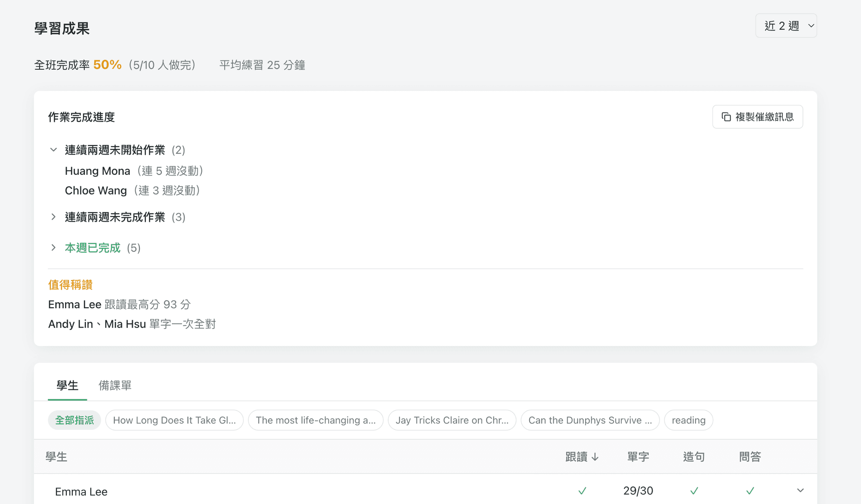Select the 全部指派 filter chip
This screenshot has width=861, height=504.
[74, 420]
